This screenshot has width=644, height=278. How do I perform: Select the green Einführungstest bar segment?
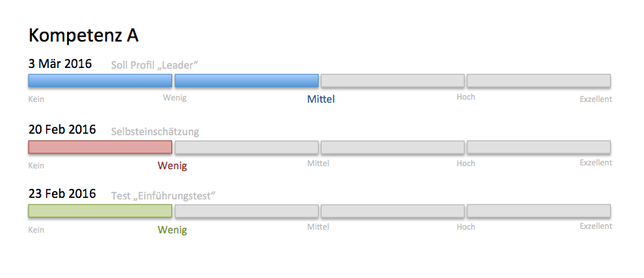tap(100, 211)
